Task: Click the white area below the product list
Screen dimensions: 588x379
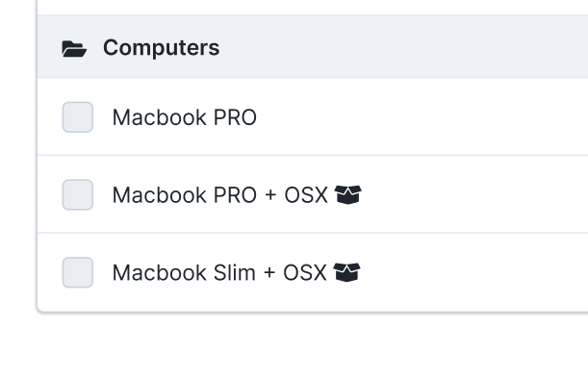Action: pyautogui.click(x=294, y=346)
